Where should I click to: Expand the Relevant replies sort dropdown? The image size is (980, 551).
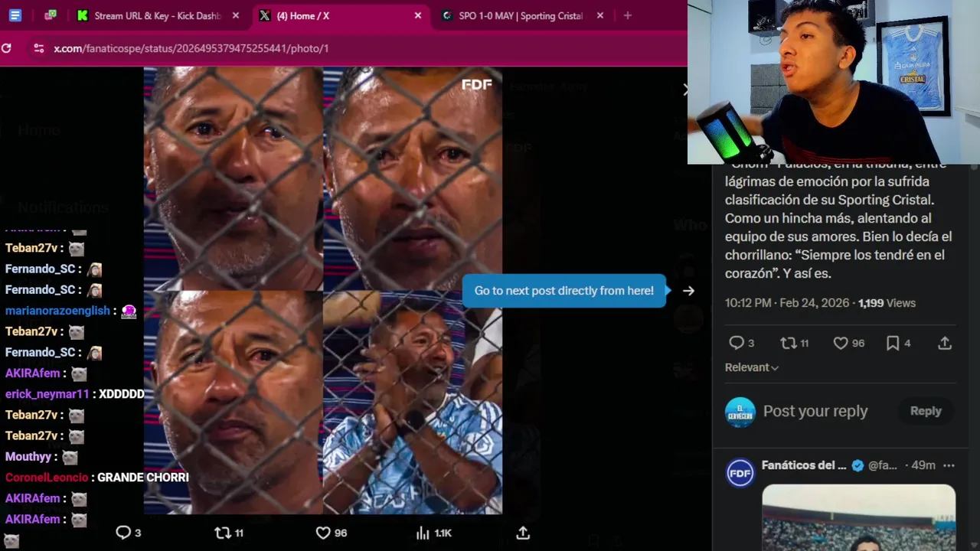pos(752,367)
